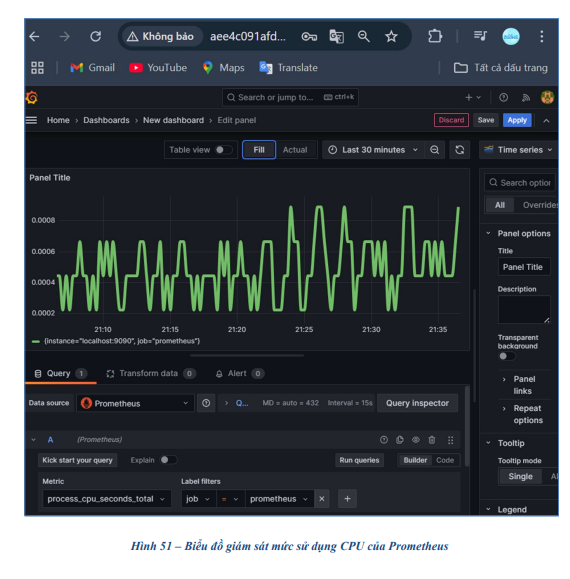Go back with browser back arrow

click(x=34, y=36)
